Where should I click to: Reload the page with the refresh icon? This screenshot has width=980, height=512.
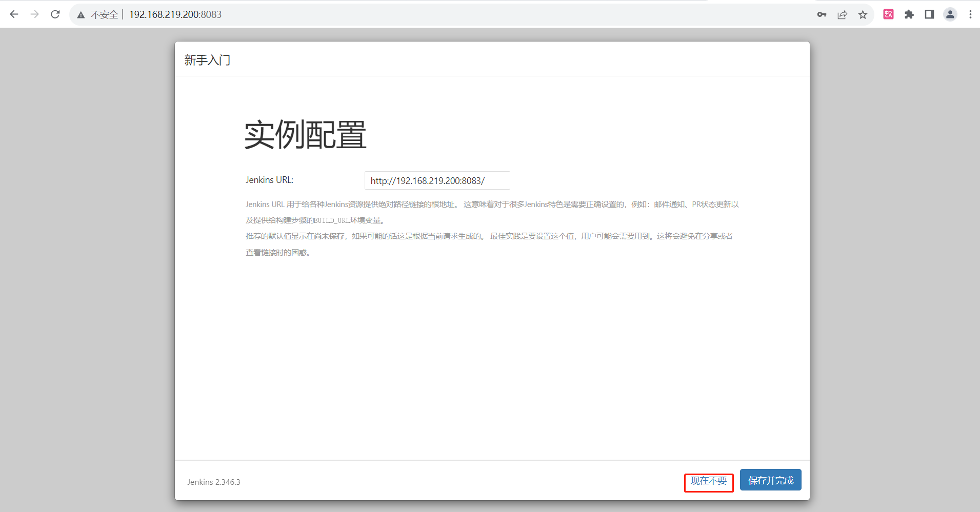tap(55, 14)
